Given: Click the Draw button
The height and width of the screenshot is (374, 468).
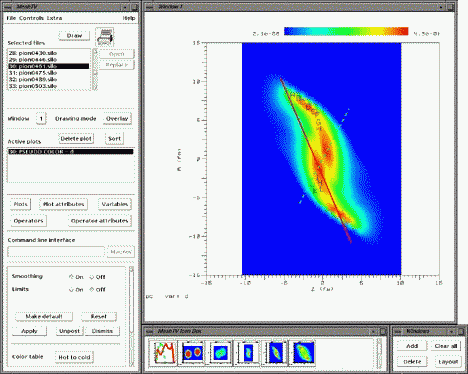Looking at the screenshot, I should pos(74,36).
